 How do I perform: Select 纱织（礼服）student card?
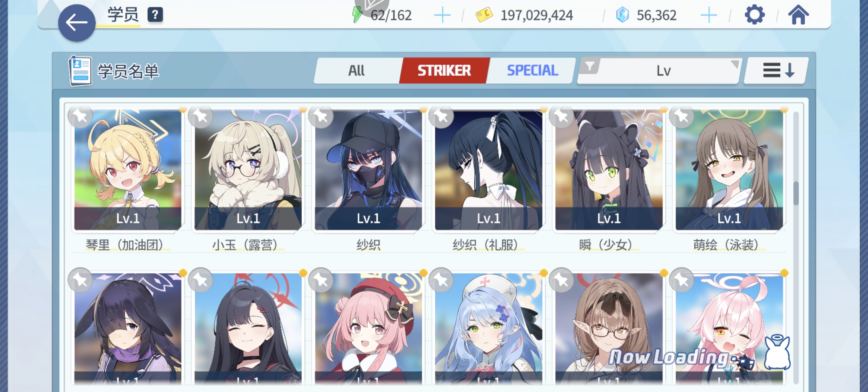488,170
